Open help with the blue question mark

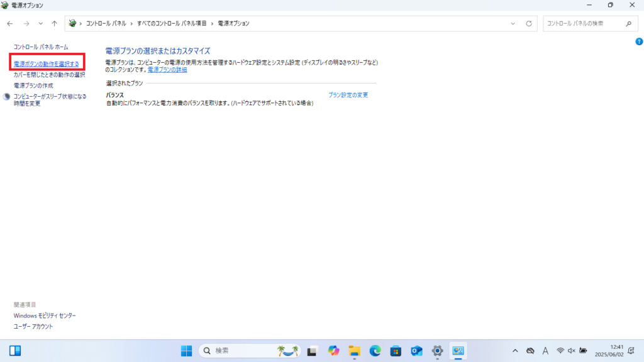pyautogui.click(x=639, y=41)
